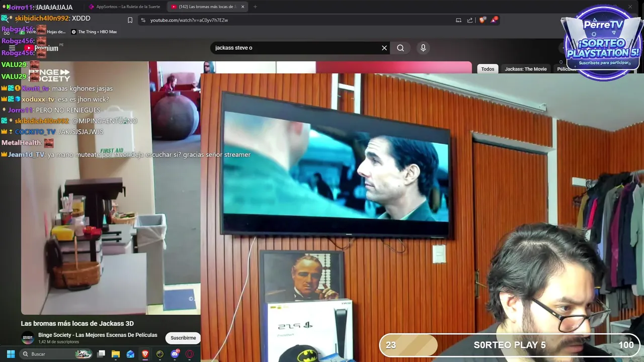The width and height of the screenshot is (644, 362).
Task: Click the YouTube search magnifier button
Action: coord(400,48)
